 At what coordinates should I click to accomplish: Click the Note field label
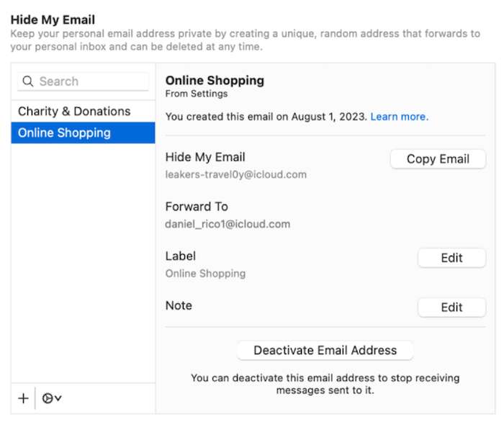tap(179, 305)
